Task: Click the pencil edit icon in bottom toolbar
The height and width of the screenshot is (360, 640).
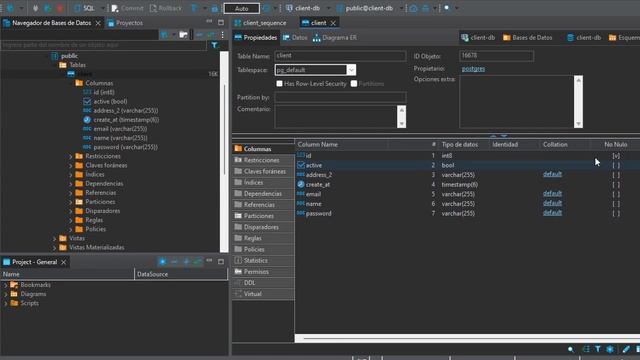Action: click(x=626, y=349)
